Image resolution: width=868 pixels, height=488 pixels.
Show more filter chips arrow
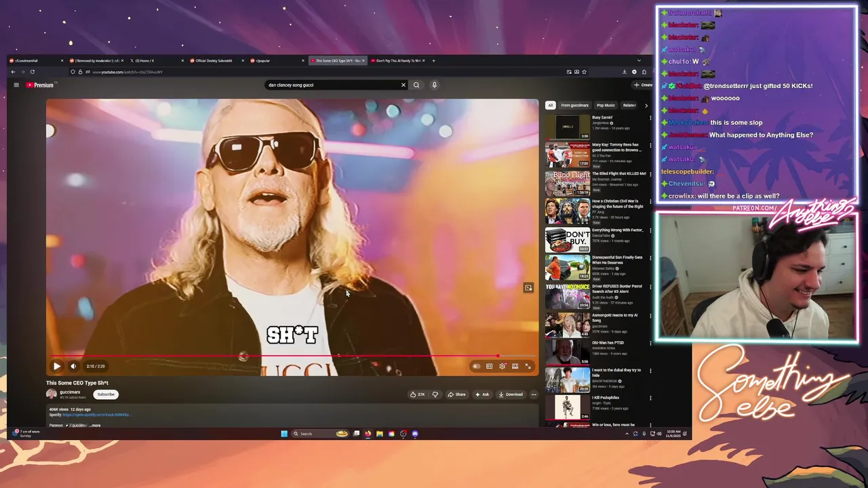click(x=646, y=105)
